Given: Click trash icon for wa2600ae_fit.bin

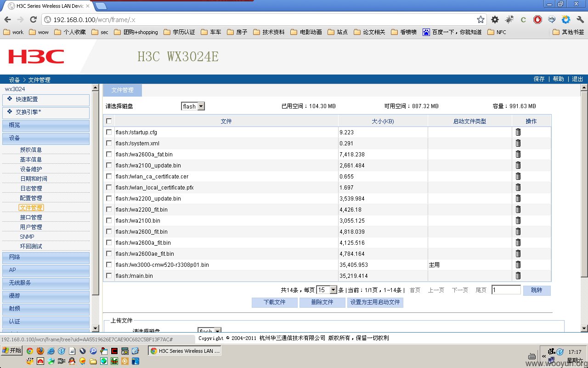Looking at the screenshot, I should (x=518, y=253).
